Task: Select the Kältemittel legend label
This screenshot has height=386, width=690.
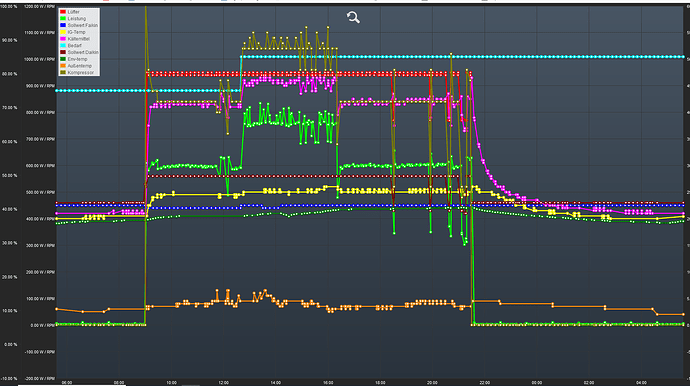Action: pyautogui.click(x=79, y=39)
